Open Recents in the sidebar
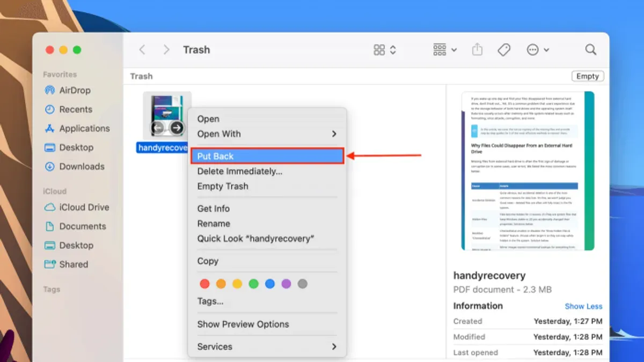Image resolution: width=644 pixels, height=362 pixels. click(68, 109)
